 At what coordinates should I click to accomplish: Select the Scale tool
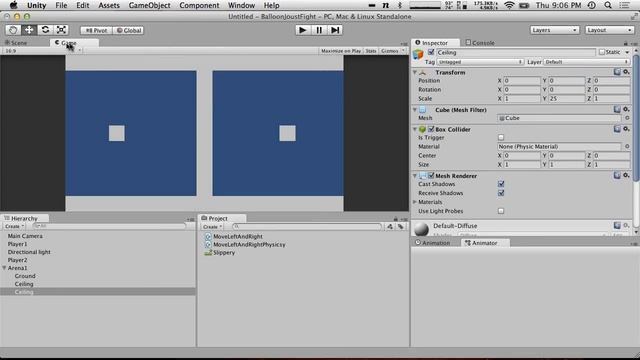(x=61, y=30)
